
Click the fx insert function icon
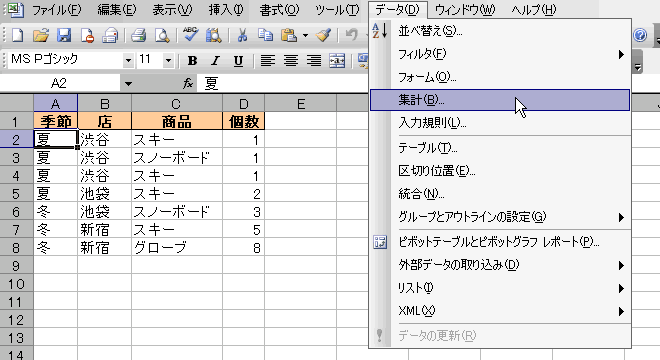(188, 83)
